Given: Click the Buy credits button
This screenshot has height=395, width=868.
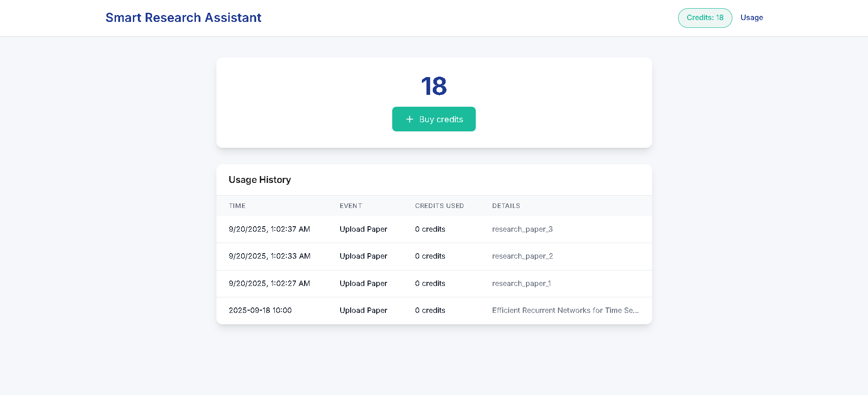Looking at the screenshot, I should [434, 119].
